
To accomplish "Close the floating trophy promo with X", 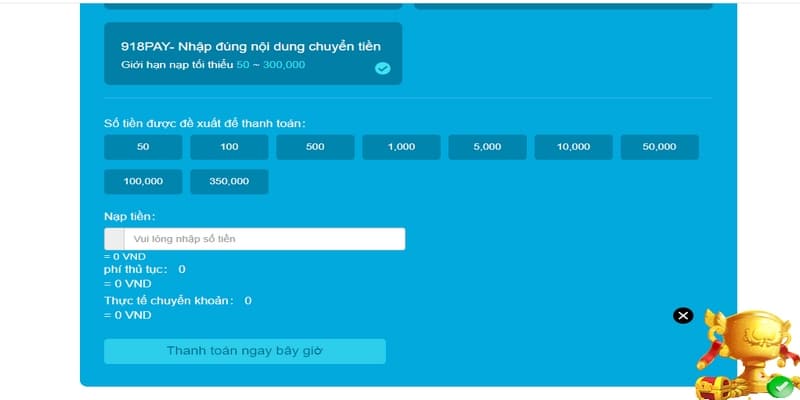I will tap(683, 316).
